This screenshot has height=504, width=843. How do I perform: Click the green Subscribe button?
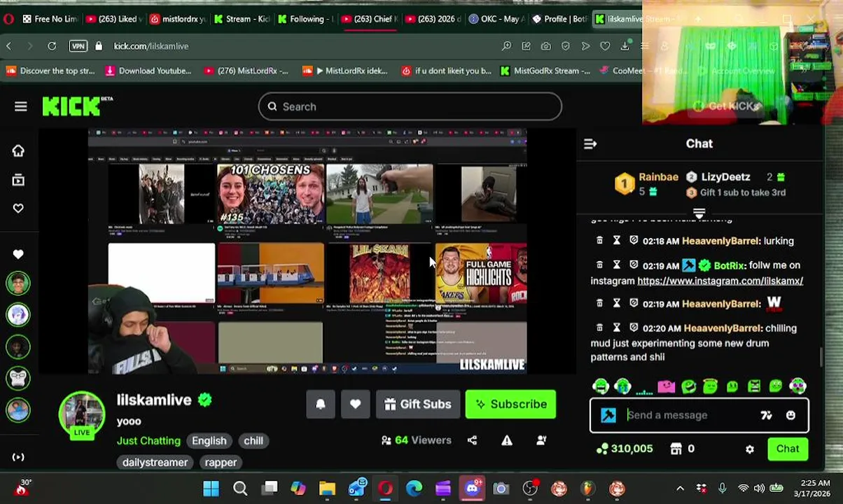(x=510, y=404)
